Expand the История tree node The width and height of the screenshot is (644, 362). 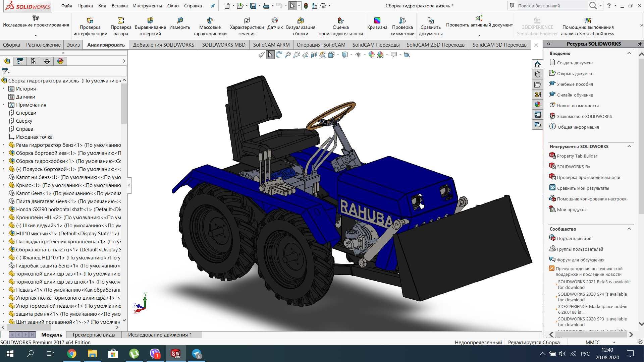[x=3, y=89]
